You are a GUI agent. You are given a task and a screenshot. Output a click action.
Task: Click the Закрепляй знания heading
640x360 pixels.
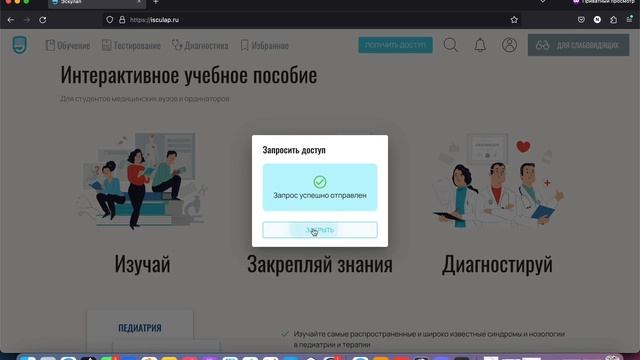coord(320,264)
